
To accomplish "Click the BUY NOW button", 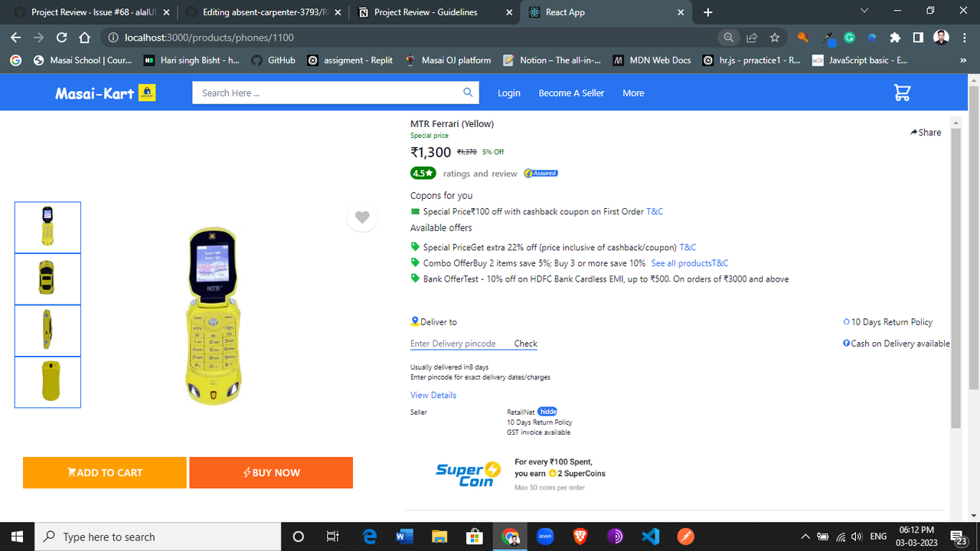I will [271, 472].
